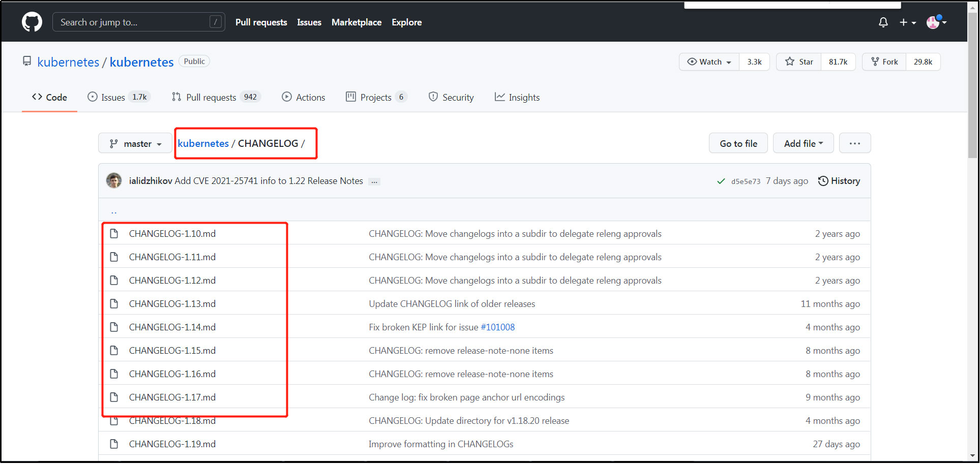
Task: Switch to the repository Pull requests tab
Action: coord(216,97)
